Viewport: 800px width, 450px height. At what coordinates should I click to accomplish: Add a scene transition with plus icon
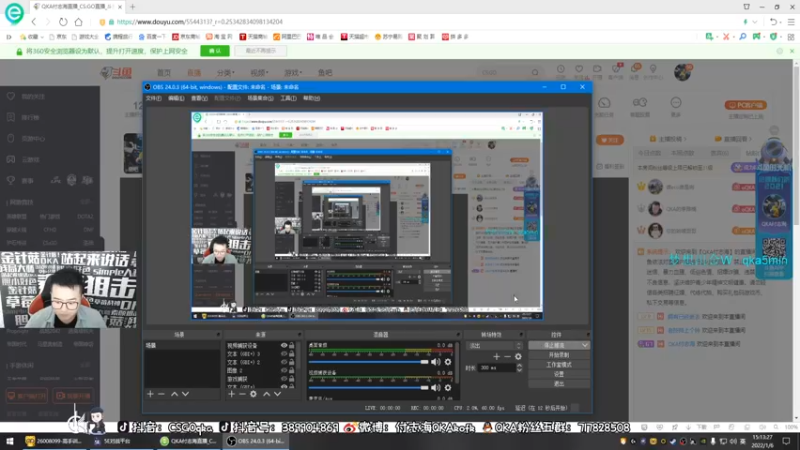pyautogui.click(x=496, y=357)
